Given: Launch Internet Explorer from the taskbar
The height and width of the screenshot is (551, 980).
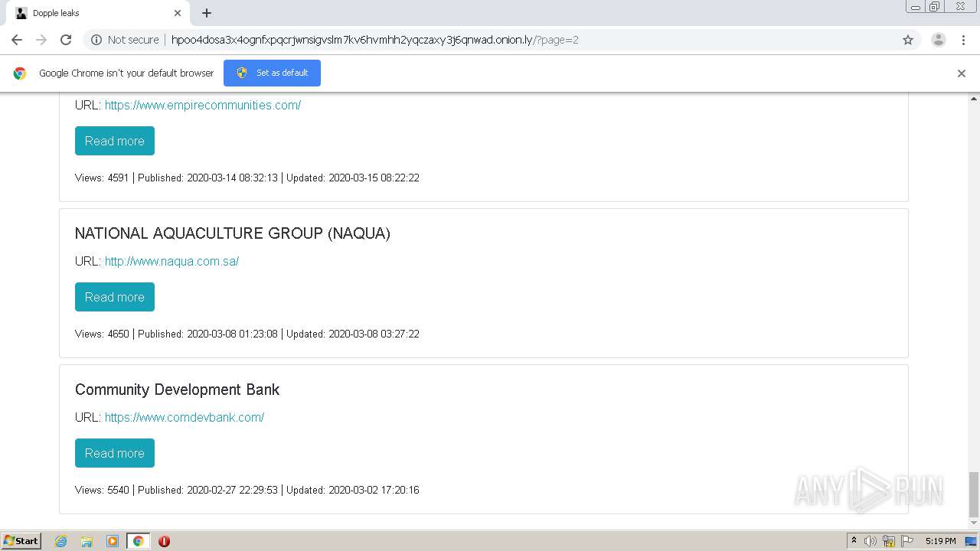Looking at the screenshot, I should (61, 541).
